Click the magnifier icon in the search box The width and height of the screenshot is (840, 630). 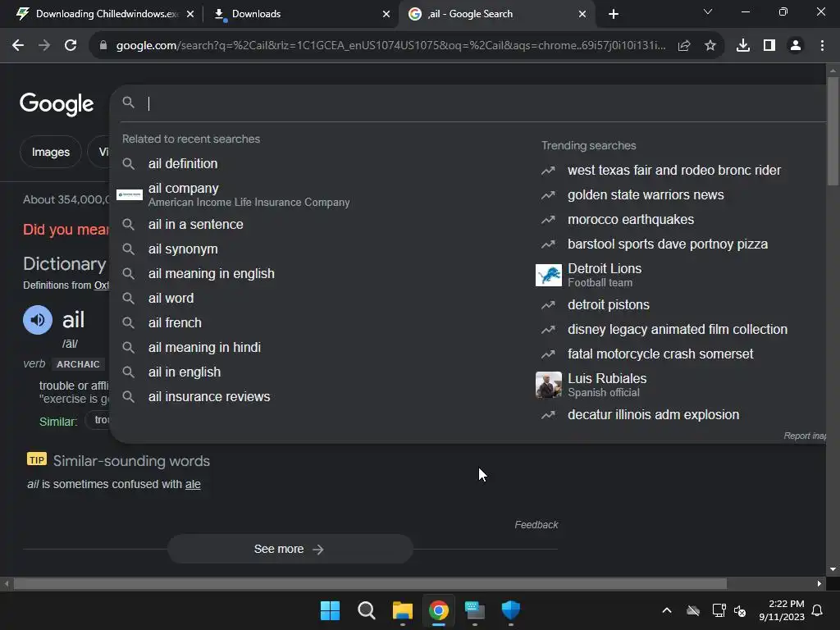click(x=129, y=103)
